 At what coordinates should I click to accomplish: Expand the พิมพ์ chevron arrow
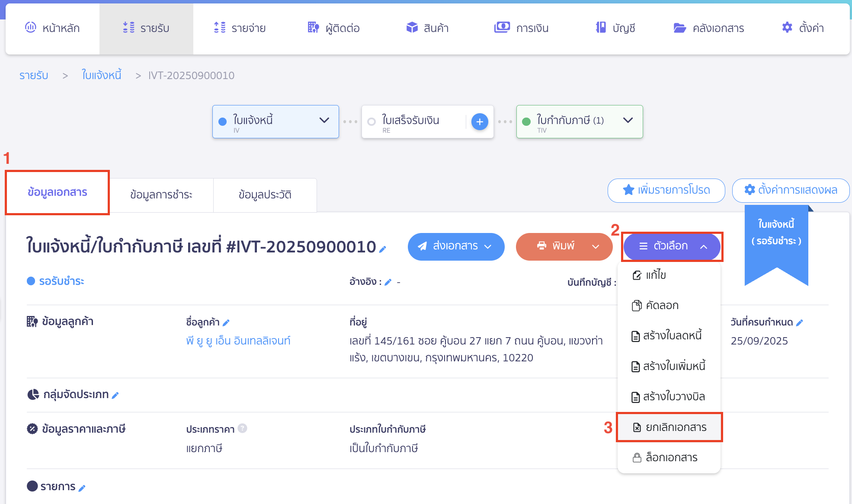pyautogui.click(x=596, y=246)
